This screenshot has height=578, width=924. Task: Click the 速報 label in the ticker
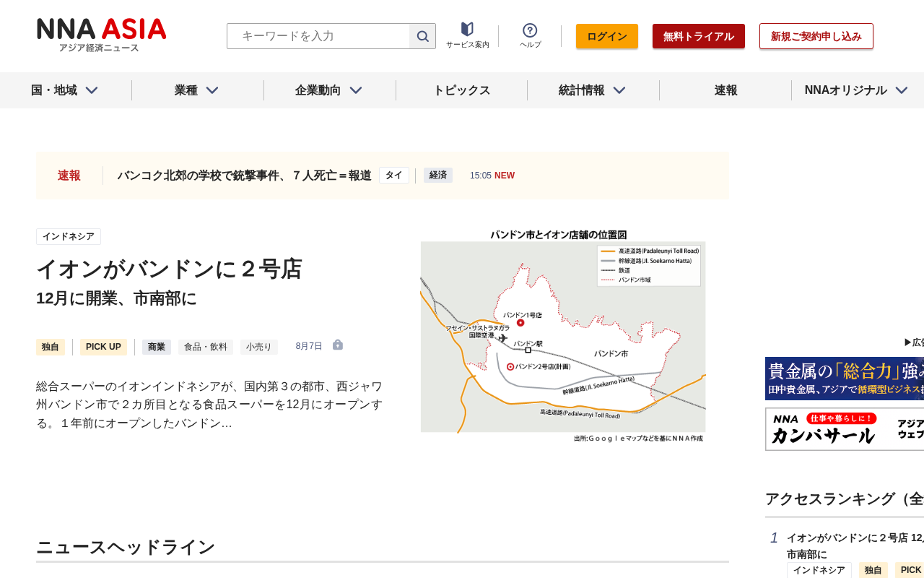click(69, 176)
